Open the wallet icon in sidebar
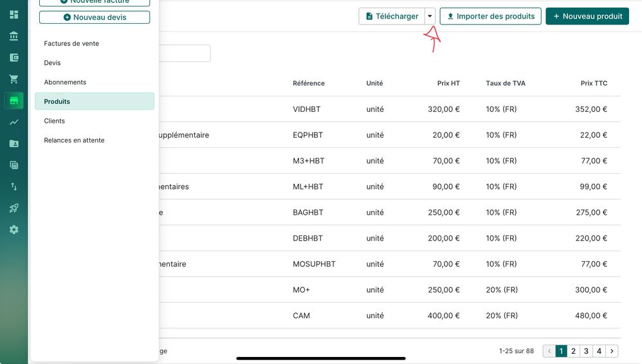This screenshot has height=364, width=642. tap(14, 57)
